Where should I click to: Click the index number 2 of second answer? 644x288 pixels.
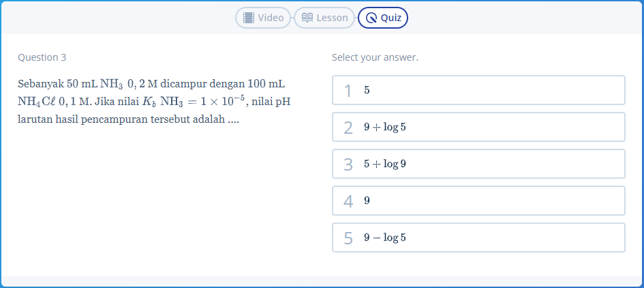coord(348,128)
